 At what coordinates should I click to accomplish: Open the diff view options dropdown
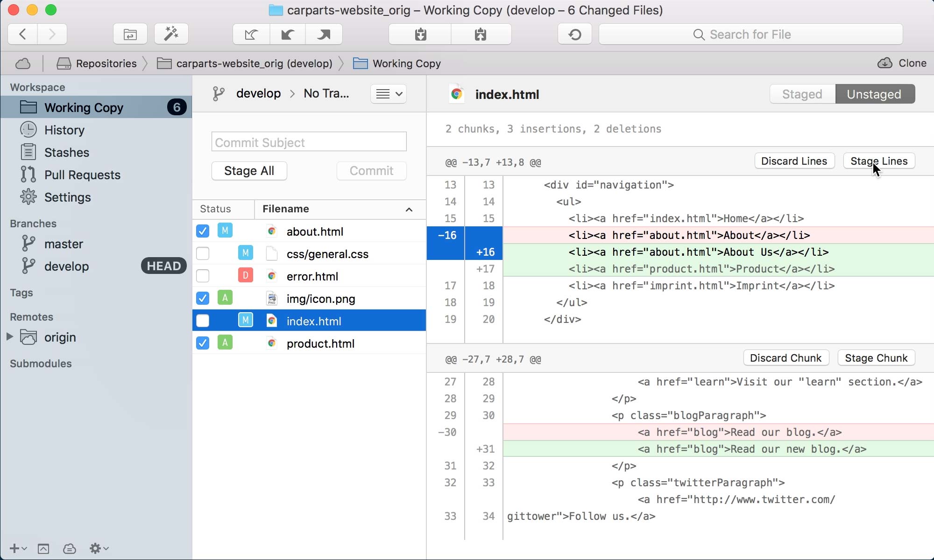click(x=389, y=93)
